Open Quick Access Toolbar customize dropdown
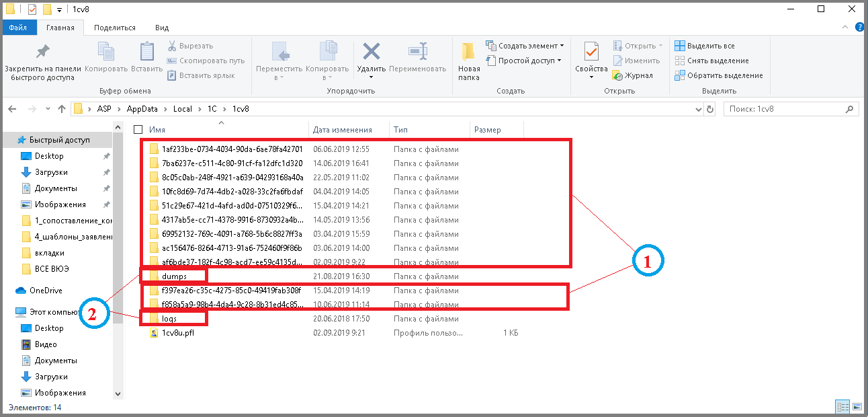 (60, 9)
